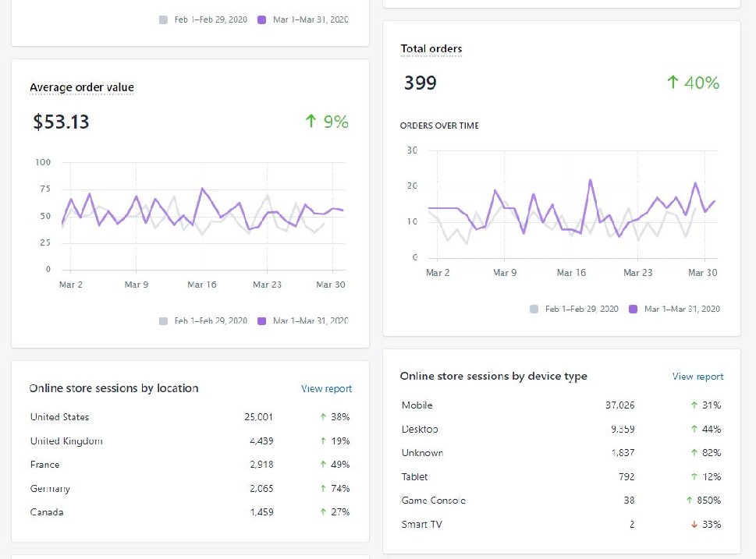
Task: Click the 850% change value
Action: tap(708, 501)
